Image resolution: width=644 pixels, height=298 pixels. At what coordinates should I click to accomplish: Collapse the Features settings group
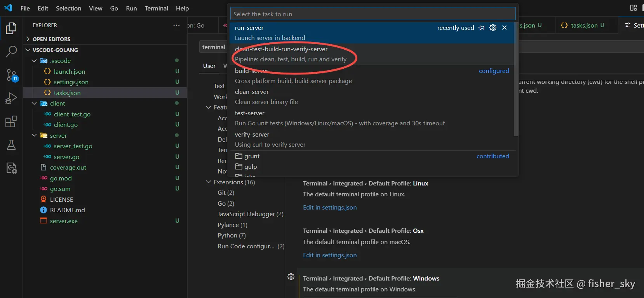coord(208,107)
